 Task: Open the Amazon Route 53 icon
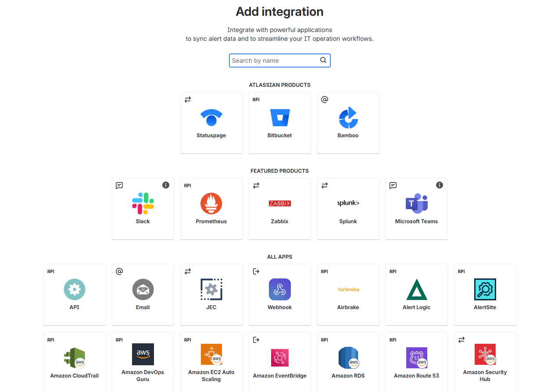(417, 358)
